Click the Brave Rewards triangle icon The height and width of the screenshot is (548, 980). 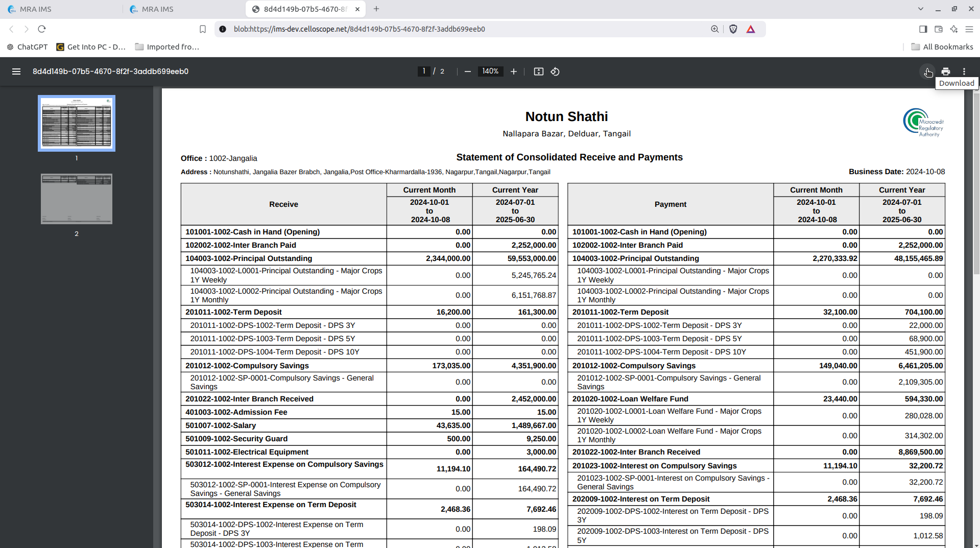click(751, 29)
